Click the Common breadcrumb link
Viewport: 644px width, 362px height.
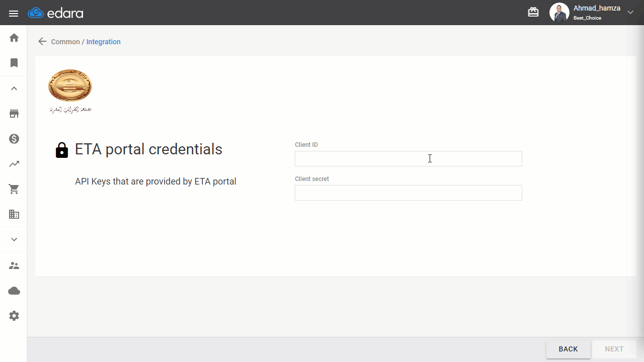coord(65,42)
